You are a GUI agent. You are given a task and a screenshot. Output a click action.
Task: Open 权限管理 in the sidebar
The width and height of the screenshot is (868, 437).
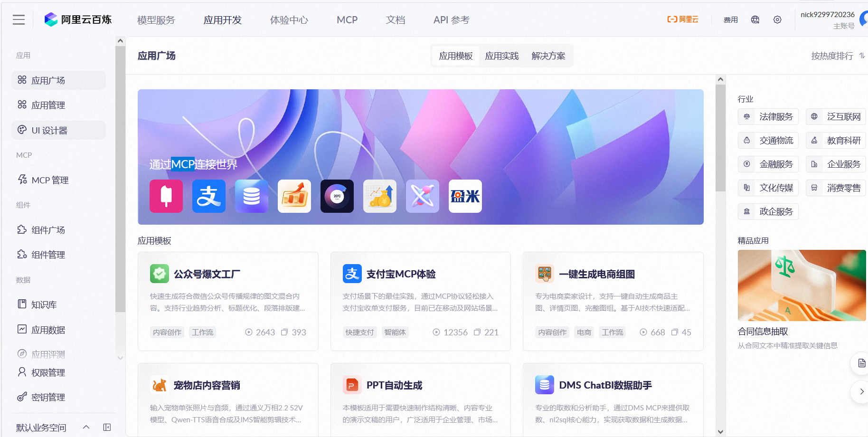tap(58, 372)
